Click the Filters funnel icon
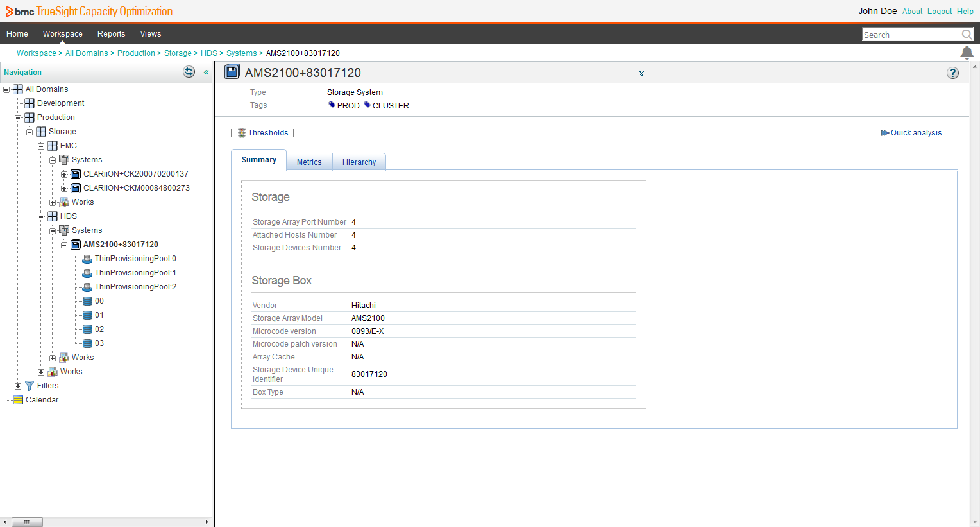 tap(30, 386)
